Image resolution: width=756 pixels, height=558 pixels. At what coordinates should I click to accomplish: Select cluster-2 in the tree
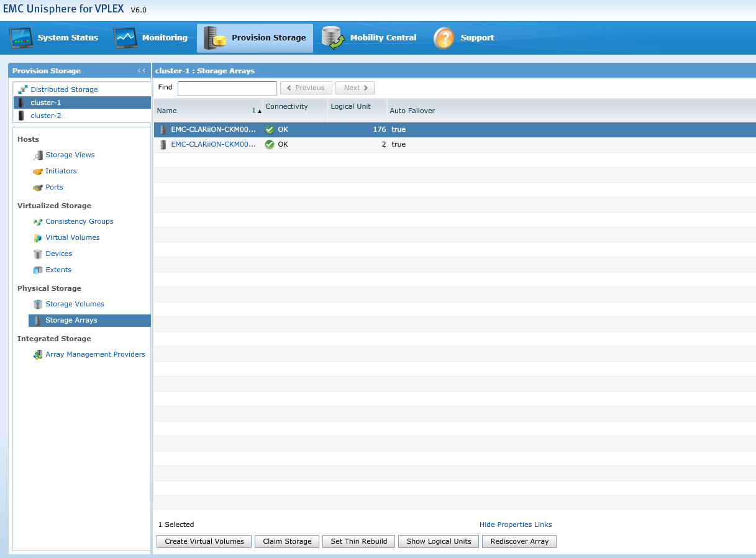(46, 116)
